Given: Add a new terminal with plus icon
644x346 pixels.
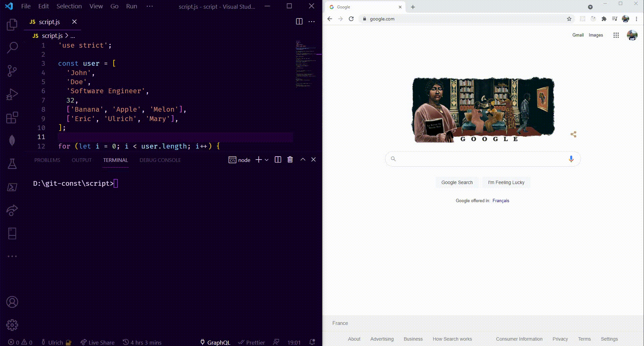Looking at the screenshot, I should coord(259,160).
